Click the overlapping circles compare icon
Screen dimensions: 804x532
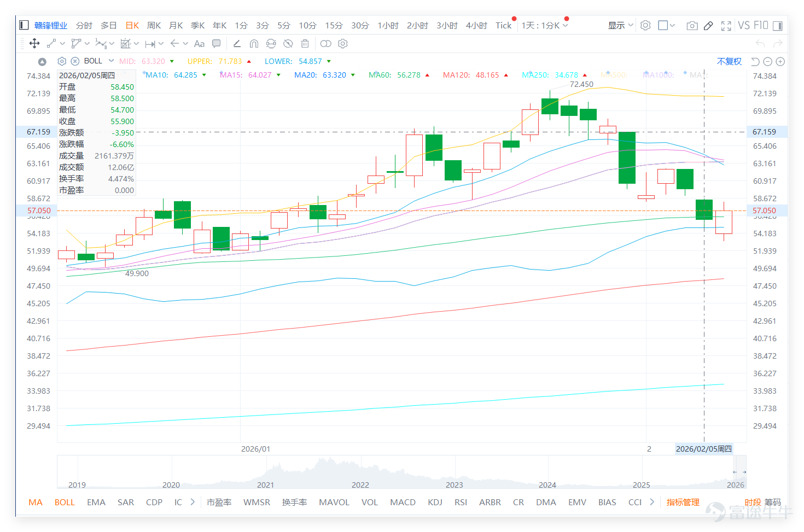[325, 43]
